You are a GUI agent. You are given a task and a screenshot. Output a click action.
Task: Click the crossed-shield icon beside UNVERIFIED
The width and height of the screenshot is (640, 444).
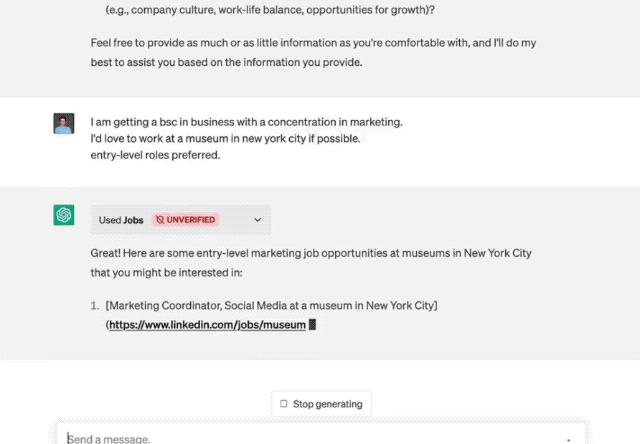click(160, 220)
